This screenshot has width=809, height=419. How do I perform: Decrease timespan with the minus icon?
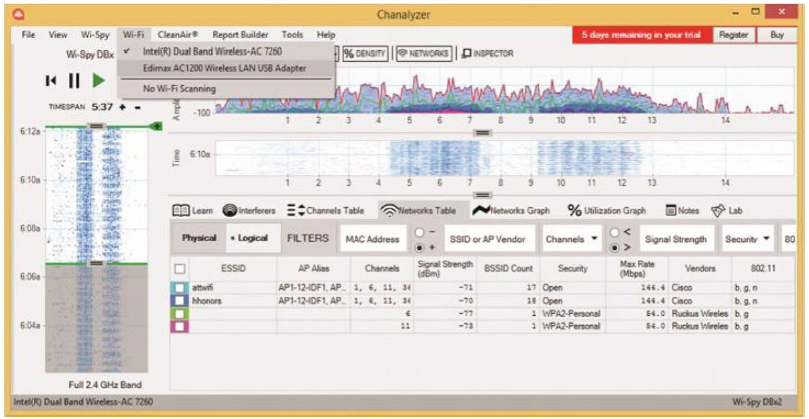(137, 107)
